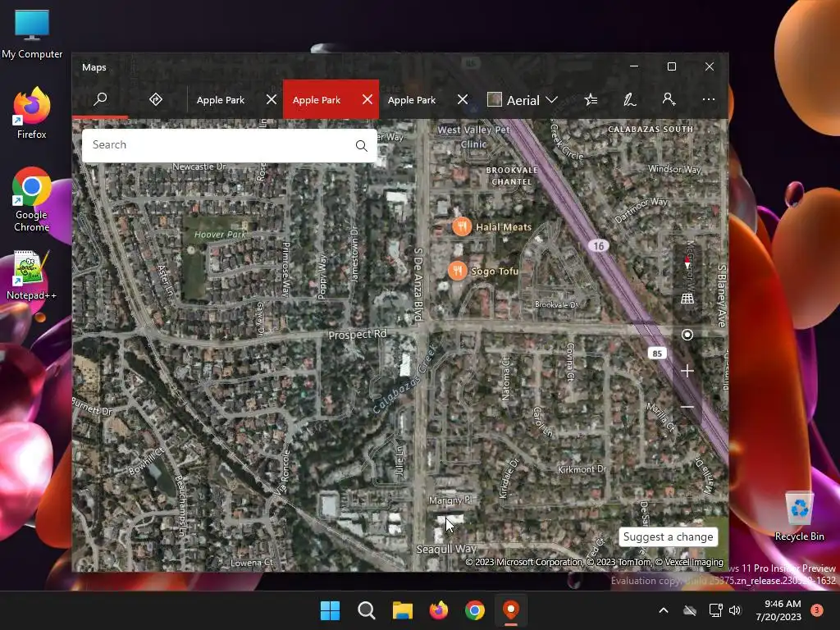This screenshot has height=630, width=840.
Task: Open Firefox desktop shortcut
Action: coord(32,113)
